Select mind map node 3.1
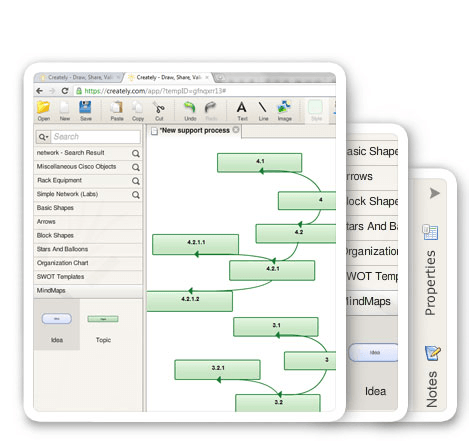The image size is (469, 441). 276,327
